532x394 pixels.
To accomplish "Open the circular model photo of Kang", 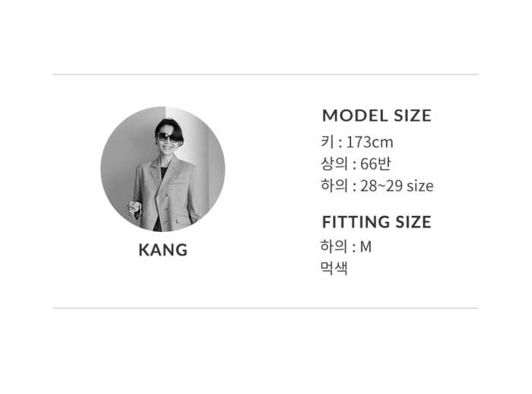I will pyautogui.click(x=163, y=169).
